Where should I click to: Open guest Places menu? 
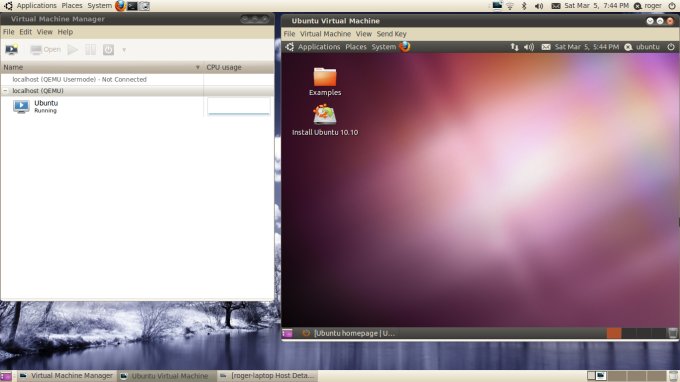coord(356,47)
